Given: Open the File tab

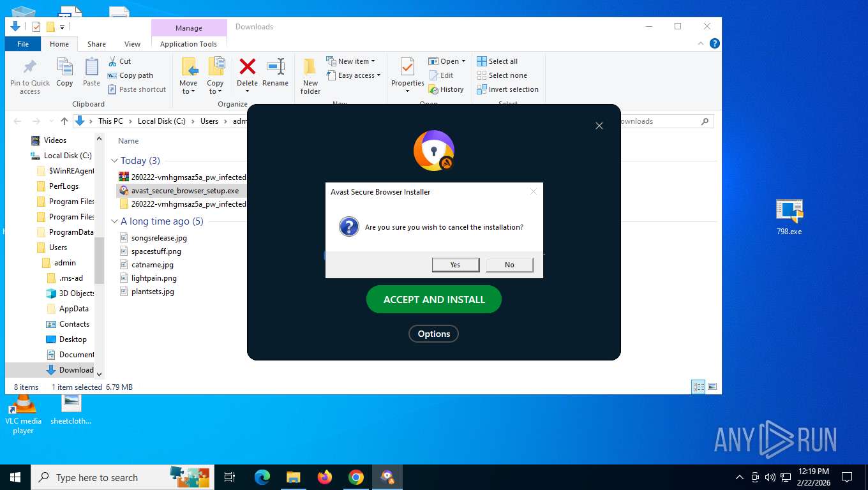Looking at the screenshot, I should coord(23,44).
